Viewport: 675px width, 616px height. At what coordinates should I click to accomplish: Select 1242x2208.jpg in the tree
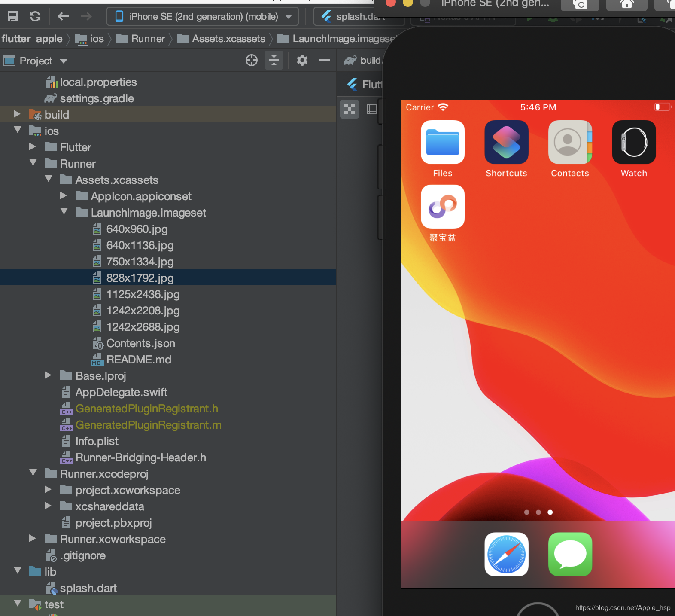tap(143, 311)
